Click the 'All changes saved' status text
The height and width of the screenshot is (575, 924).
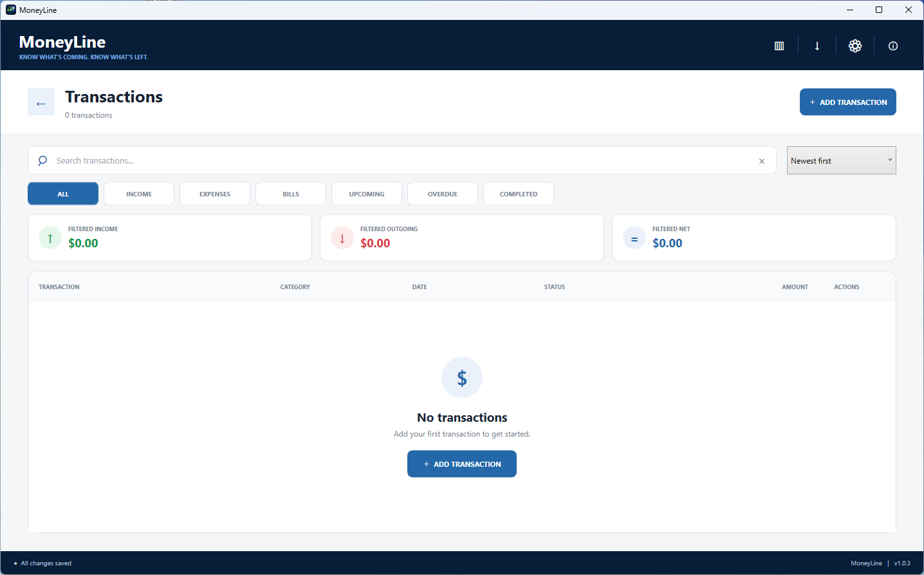46,563
